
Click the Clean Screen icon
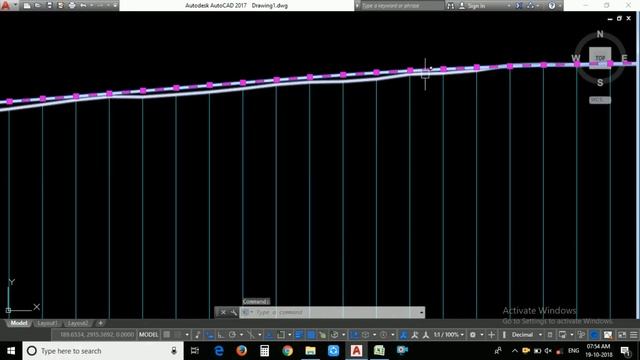622,335
